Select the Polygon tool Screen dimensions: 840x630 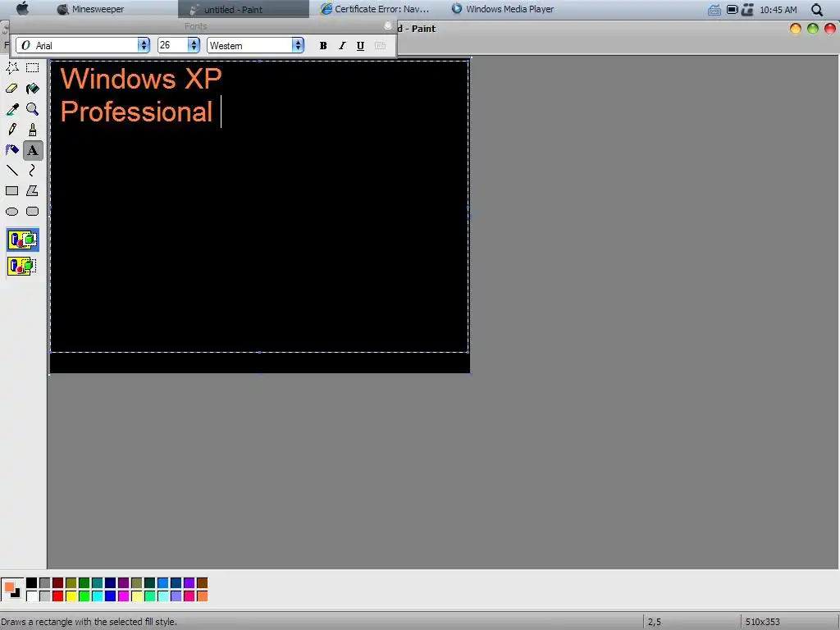coord(33,190)
